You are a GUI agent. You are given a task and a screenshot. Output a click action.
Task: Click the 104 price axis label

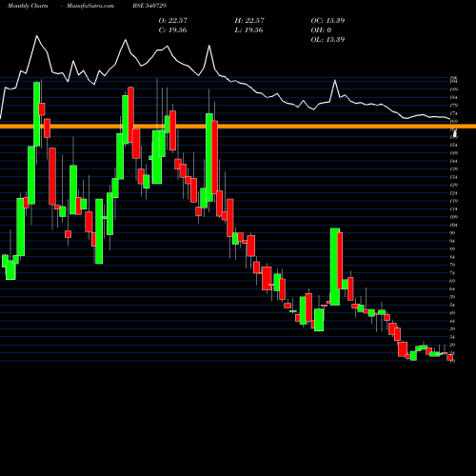454,225
